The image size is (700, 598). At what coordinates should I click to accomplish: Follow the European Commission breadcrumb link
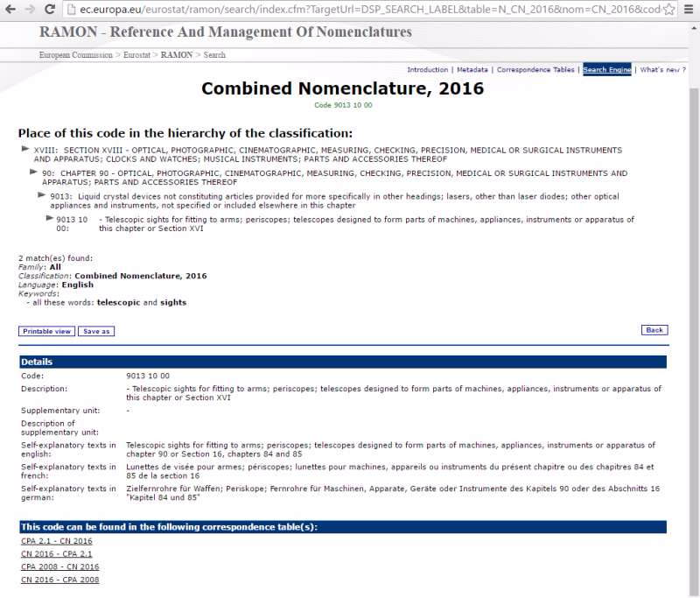click(x=76, y=55)
